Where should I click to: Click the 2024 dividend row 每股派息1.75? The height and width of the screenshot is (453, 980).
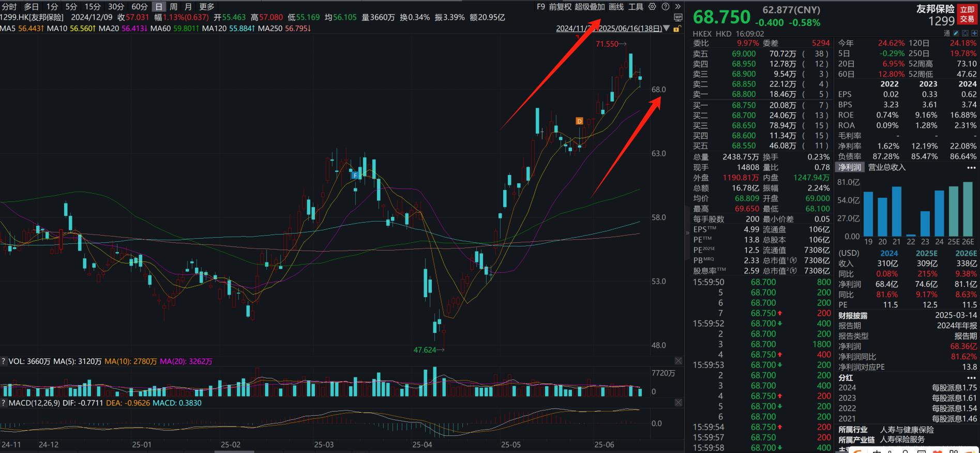908,388
